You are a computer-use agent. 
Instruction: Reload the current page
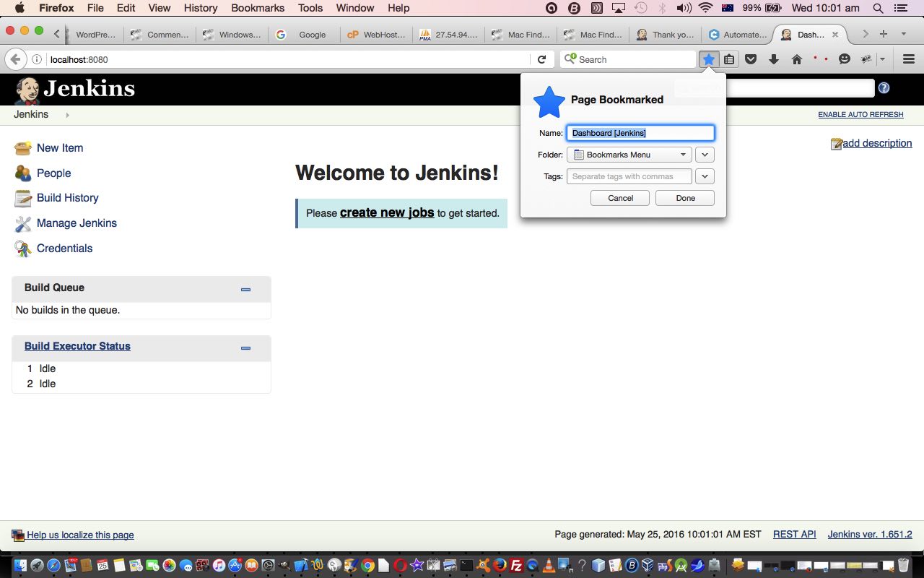[541, 59]
